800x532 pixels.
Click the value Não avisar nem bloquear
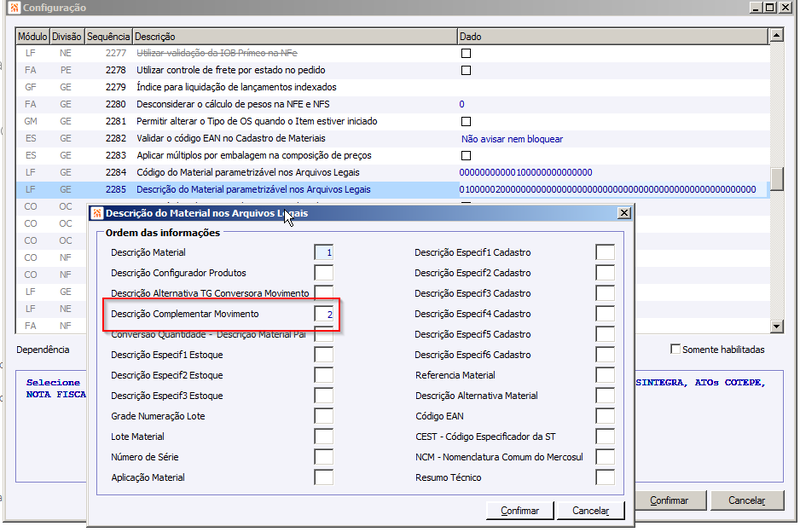click(x=512, y=139)
